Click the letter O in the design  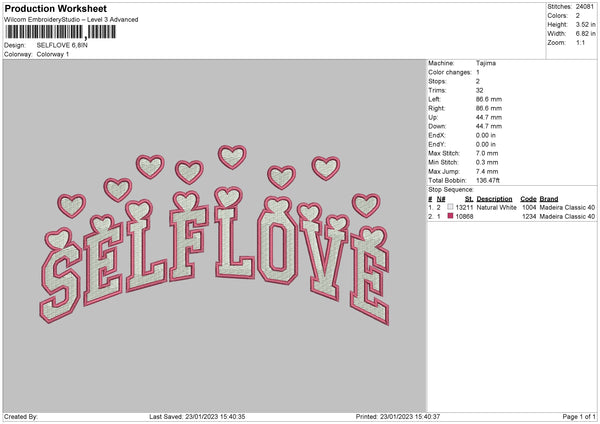(278, 245)
